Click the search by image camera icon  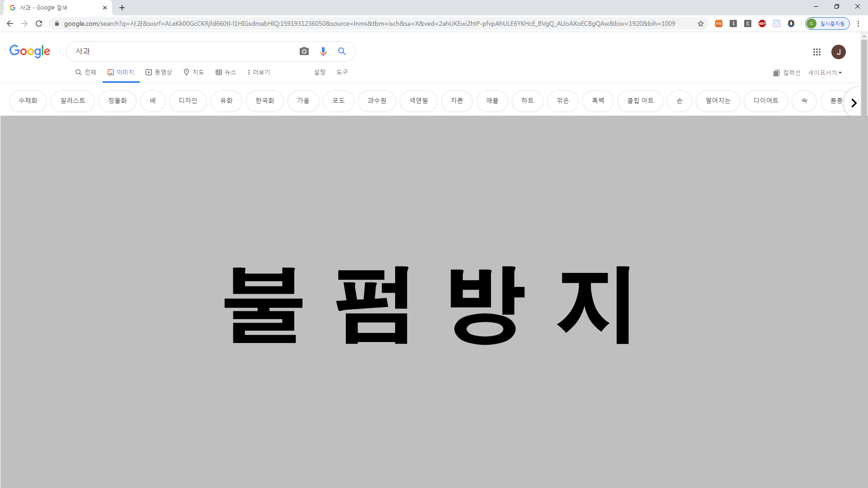(304, 52)
